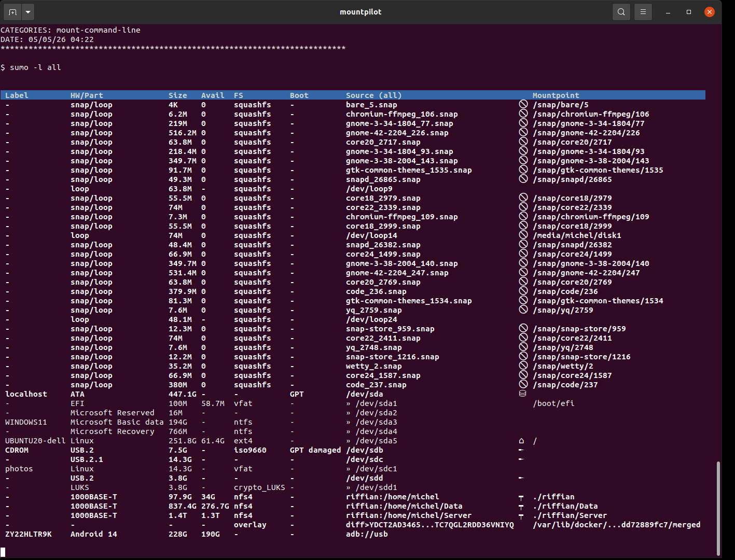The image size is (735, 560).
Task: Click the overlay filesystem entry
Action: click(x=250, y=525)
